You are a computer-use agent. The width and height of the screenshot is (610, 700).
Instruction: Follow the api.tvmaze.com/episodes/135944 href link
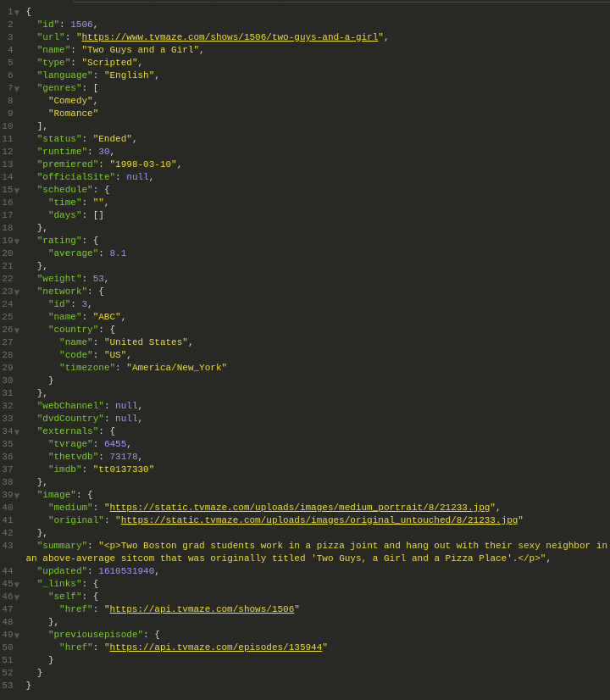tap(215, 647)
